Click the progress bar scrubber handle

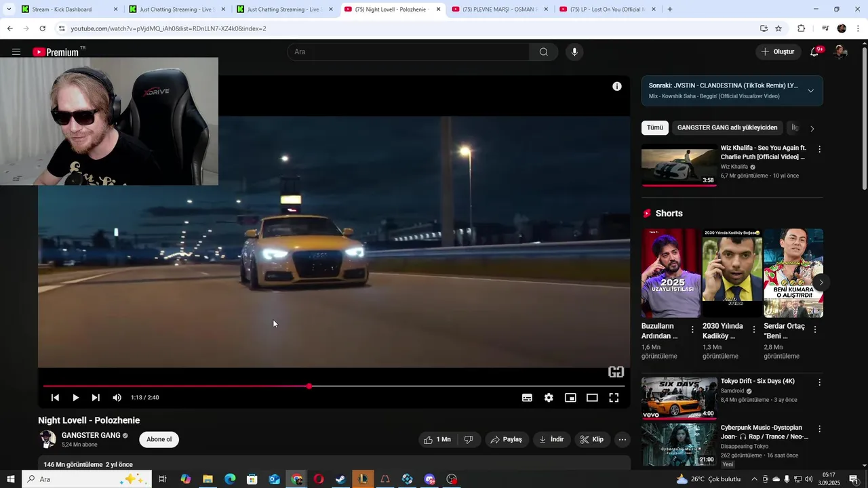click(309, 386)
